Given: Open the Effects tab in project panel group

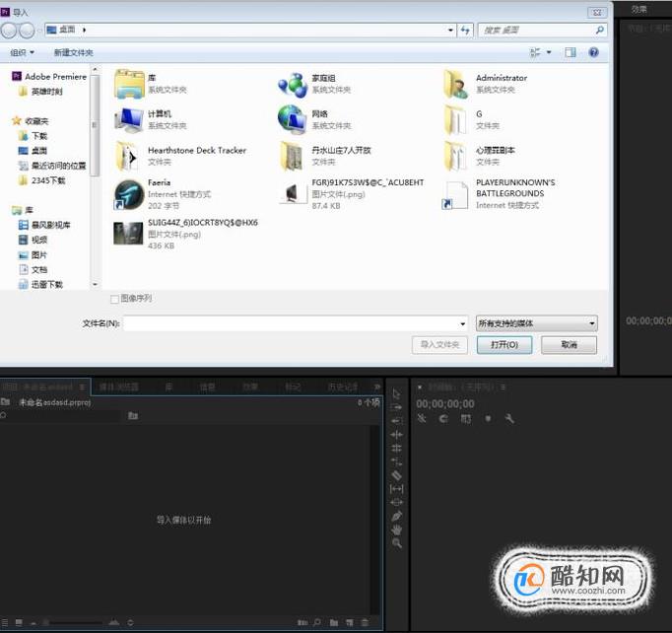Looking at the screenshot, I should 250,387.
